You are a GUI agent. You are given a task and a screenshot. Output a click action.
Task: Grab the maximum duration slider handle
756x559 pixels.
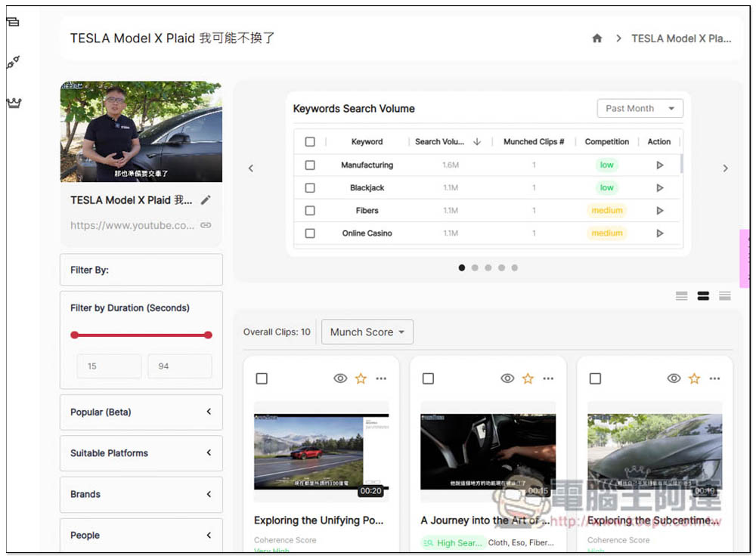click(x=209, y=335)
